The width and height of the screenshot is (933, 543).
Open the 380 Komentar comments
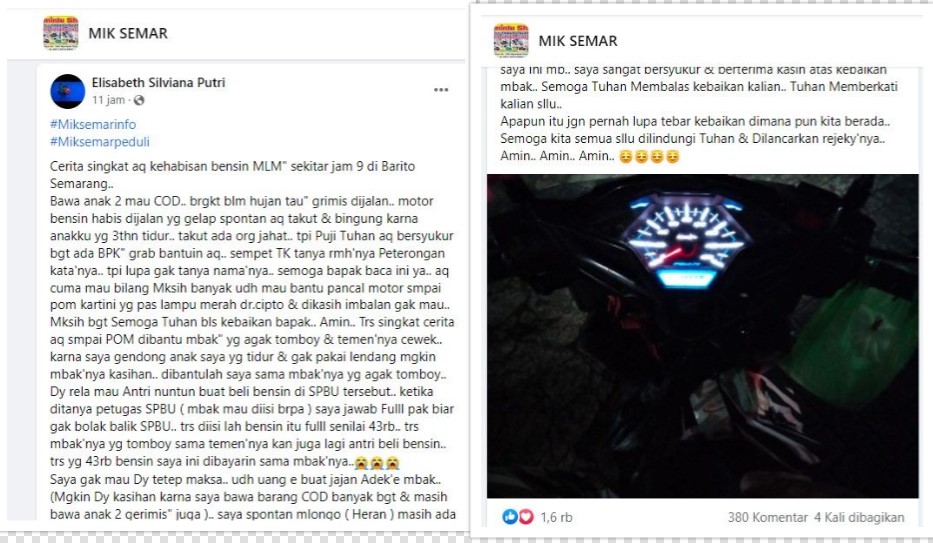coord(768,517)
